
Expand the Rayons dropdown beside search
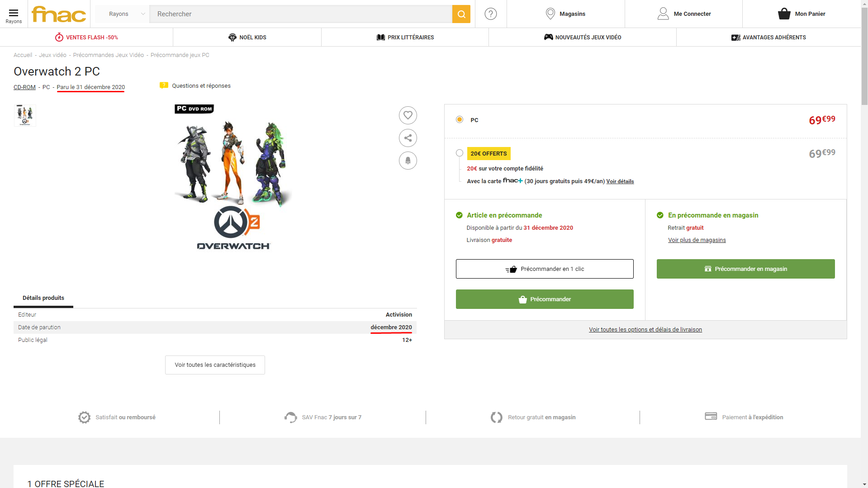pyautogui.click(x=122, y=14)
